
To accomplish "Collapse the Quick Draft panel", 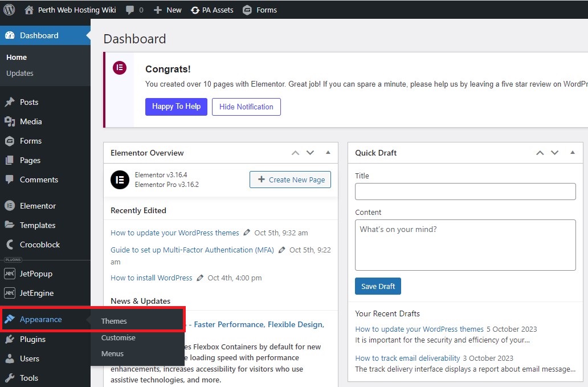I will 573,153.
